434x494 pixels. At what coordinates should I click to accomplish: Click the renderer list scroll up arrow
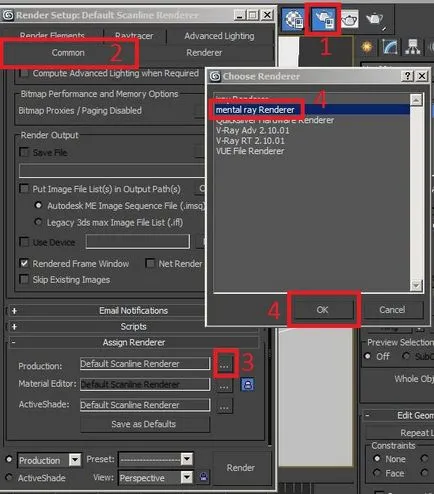pyautogui.click(x=416, y=100)
